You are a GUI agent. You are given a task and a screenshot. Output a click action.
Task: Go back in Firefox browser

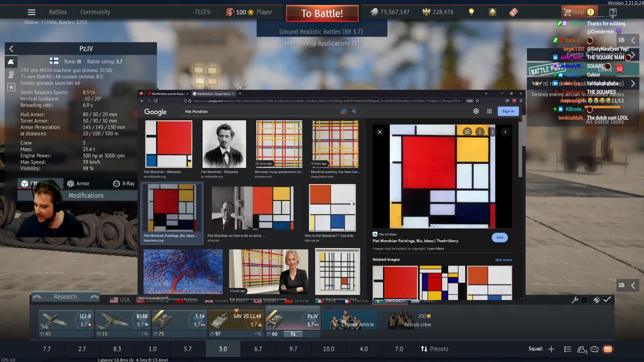click(x=142, y=101)
